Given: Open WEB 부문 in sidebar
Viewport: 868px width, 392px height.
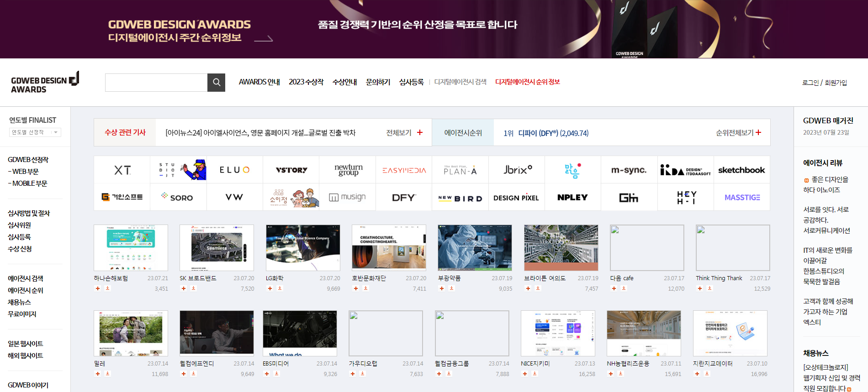Looking at the screenshot, I should [23, 172].
